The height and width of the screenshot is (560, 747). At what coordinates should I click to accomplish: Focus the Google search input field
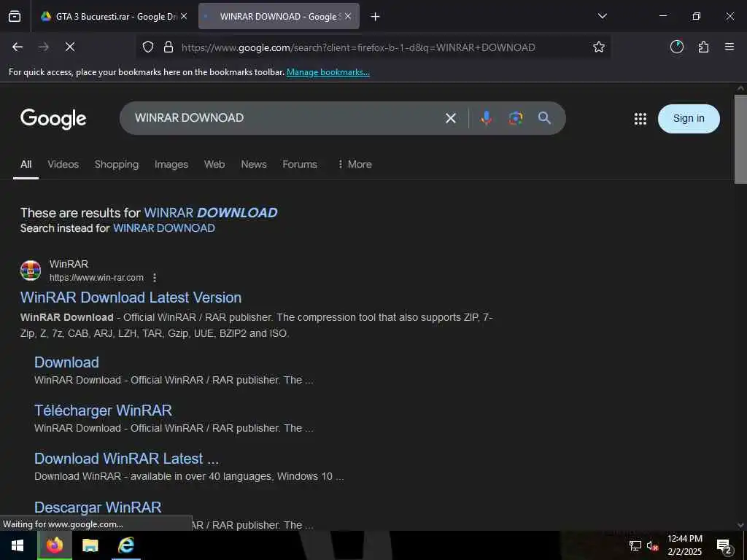286,118
